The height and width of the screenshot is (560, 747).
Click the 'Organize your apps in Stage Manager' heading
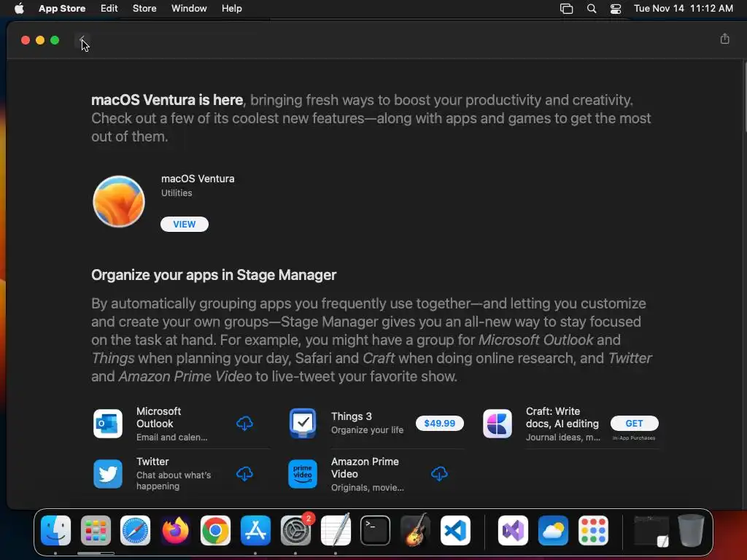[x=214, y=275]
